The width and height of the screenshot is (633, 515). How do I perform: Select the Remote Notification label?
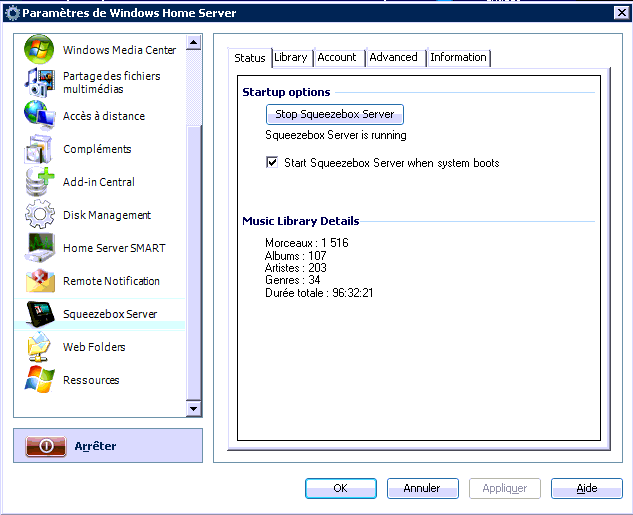coord(111,281)
